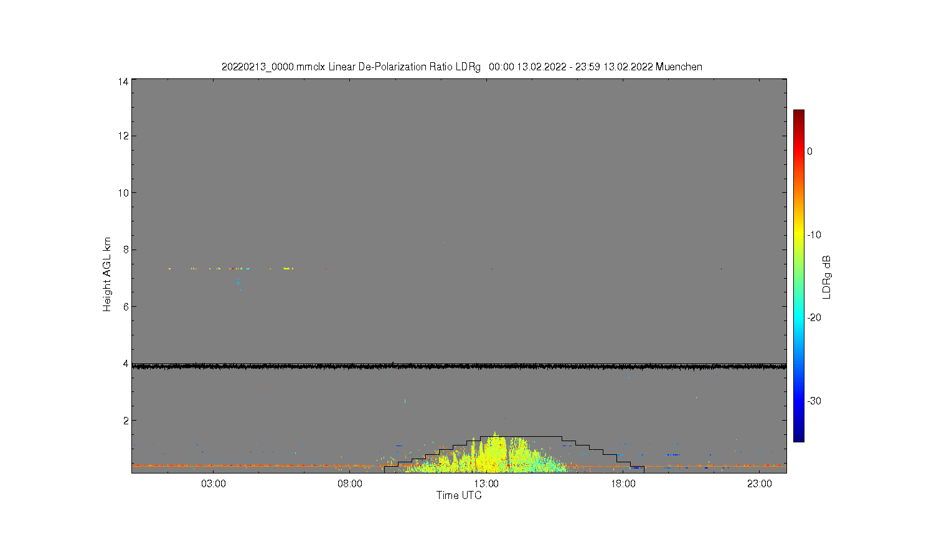
Task: Click the 13:00 time tick label
Action: click(x=486, y=483)
